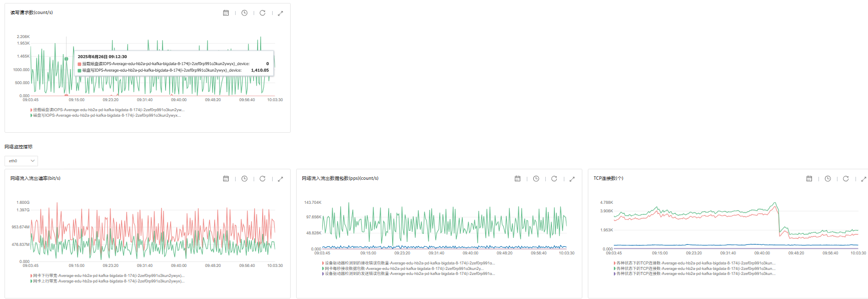The width and height of the screenshot is (868, 299).
Task: Refresh the TCP连接数 chart
Action: [845, 179]
